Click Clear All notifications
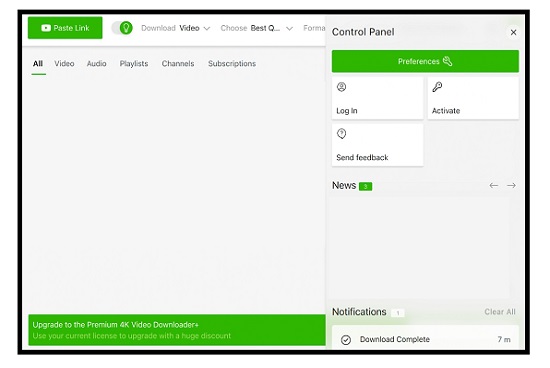 pyautogui.click(x=500, y=312)
